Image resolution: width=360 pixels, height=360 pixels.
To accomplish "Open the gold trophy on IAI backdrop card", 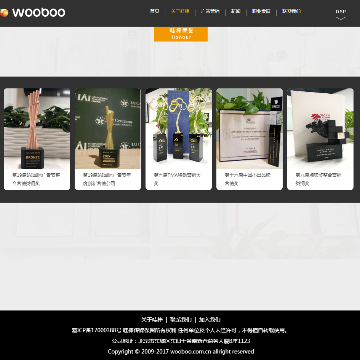I will click(x=108, y=139).
